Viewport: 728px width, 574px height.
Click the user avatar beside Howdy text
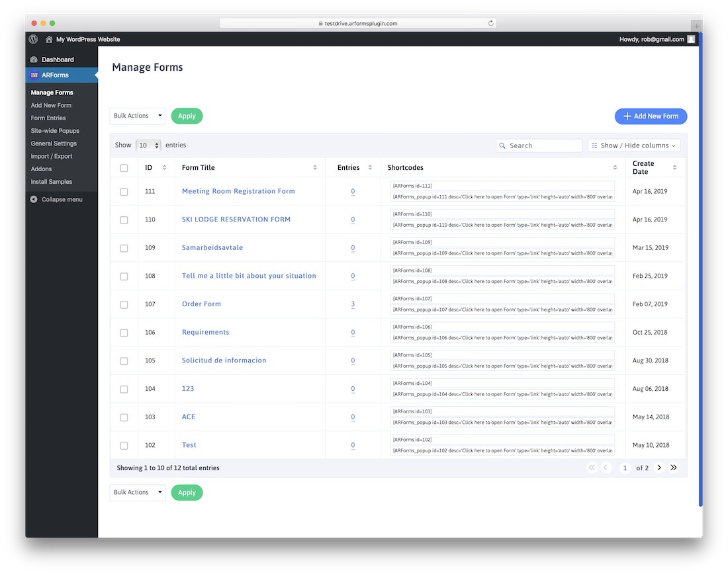pyautogui.click(x=691, y=40)
